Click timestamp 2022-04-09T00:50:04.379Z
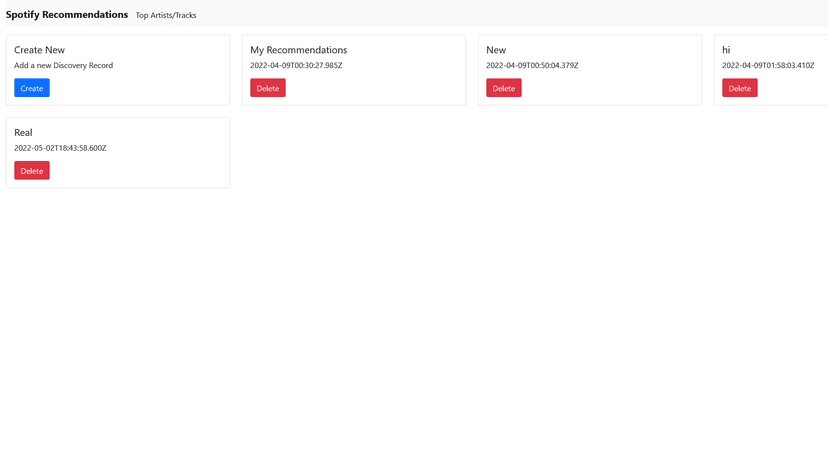 point(532,66)
